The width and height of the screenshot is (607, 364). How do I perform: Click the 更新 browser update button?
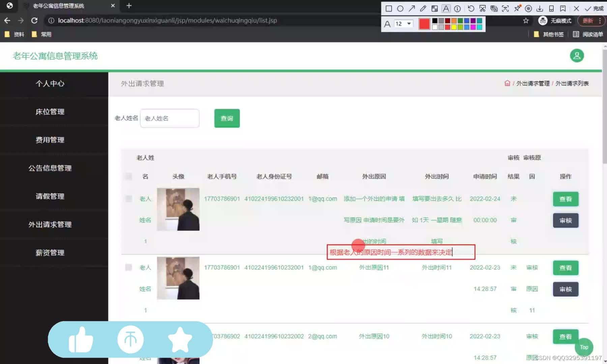(588, 21)
